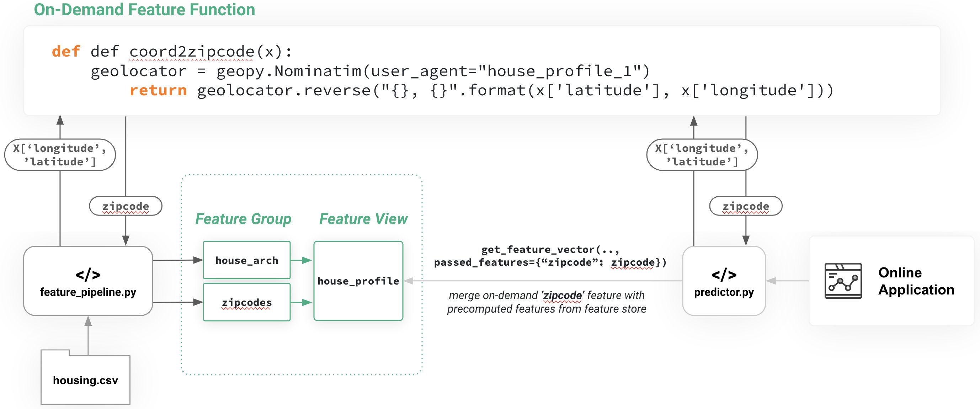Click left X['longitude','latitude'] pill
The width and height of the screenshot is (980, 409).
point(60,155)
